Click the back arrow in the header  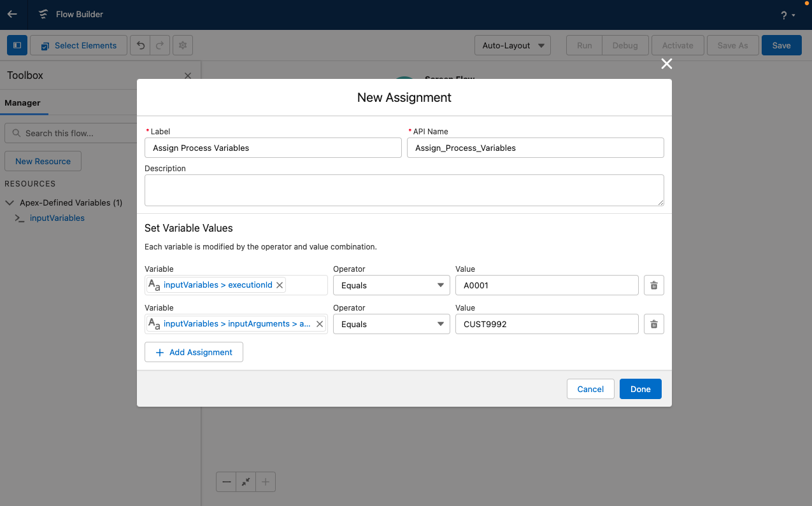click(12, 14)
